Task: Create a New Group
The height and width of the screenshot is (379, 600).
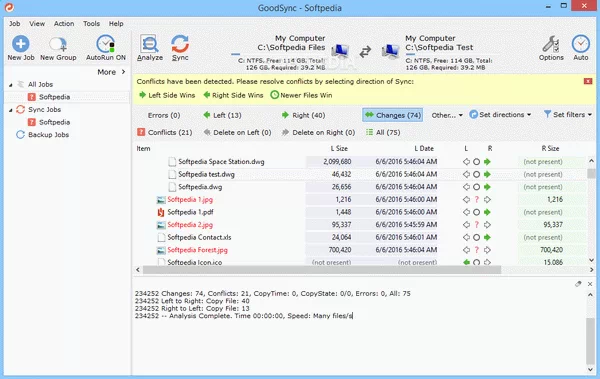Action: [x=58, y=48]
